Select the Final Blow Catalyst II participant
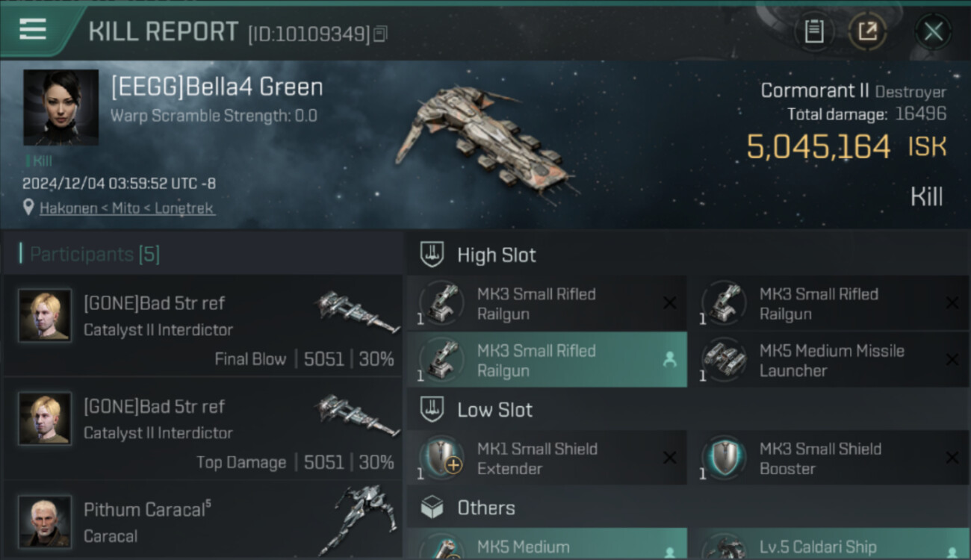Viewport: 971px width, 560px height. (202, 326)
